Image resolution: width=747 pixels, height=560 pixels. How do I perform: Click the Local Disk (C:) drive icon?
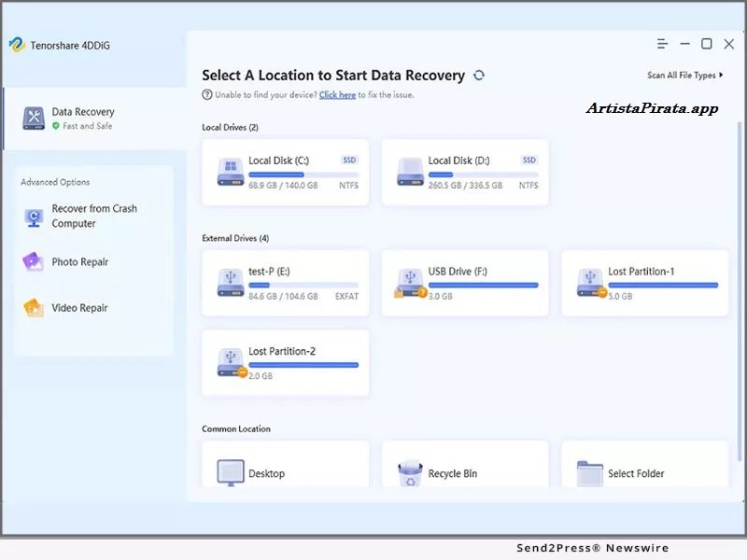tap(231, 172)
